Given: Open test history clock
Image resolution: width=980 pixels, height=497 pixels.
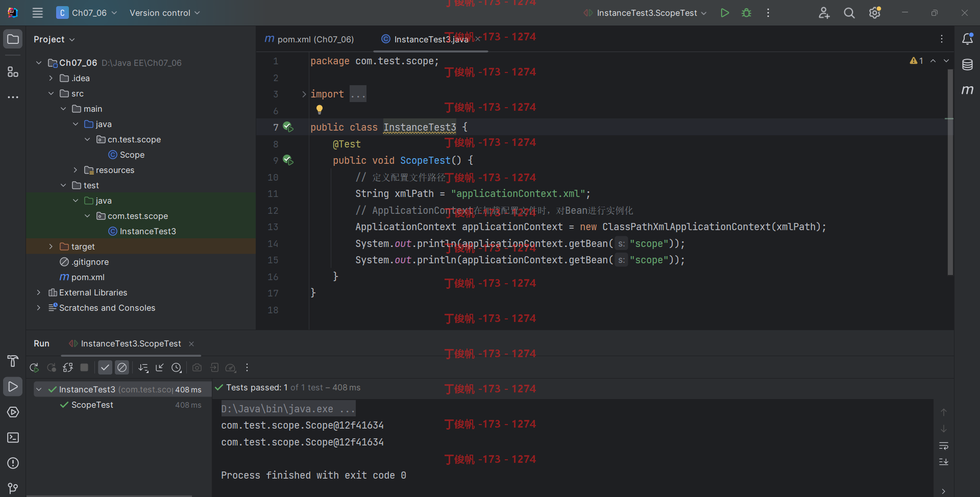Looking at the screenshot, I should pos(177,367).
